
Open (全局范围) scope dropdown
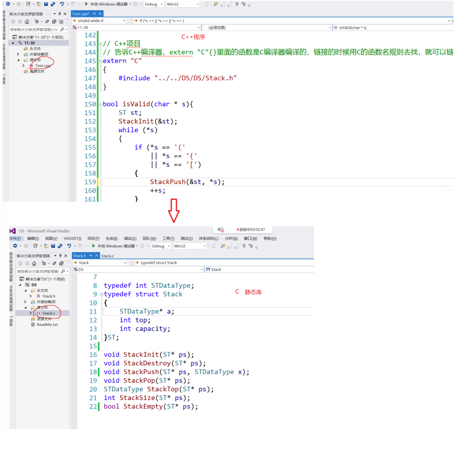(267, 28)
